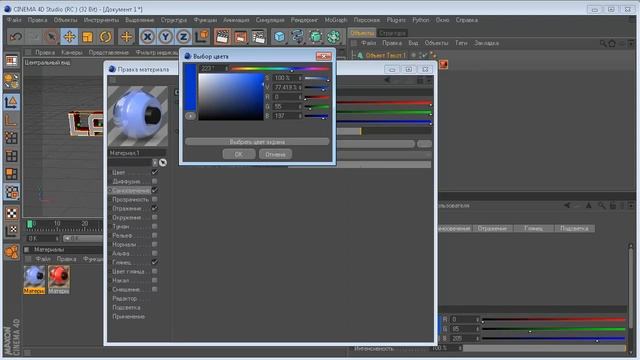Toggle the Z axis lock
640x360 pixels.
click(x=183, y=37)
